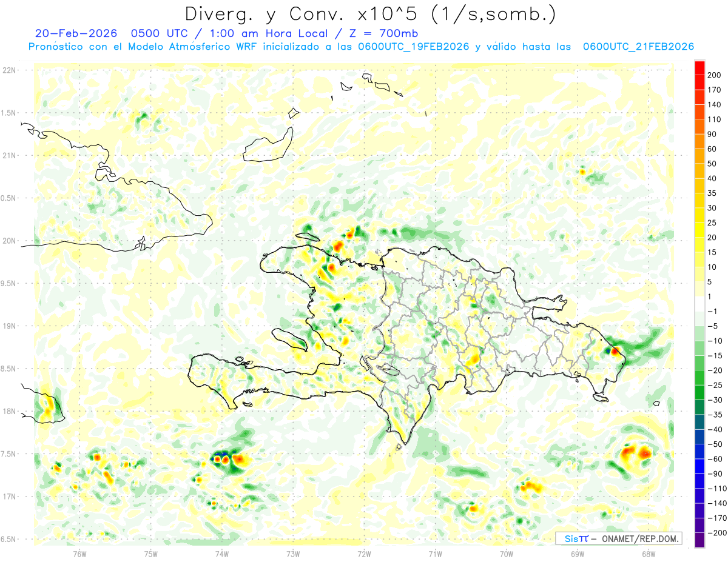Click the colorbar value '-15'
Screen dimensions: 728x562
[x=716, y=355]
